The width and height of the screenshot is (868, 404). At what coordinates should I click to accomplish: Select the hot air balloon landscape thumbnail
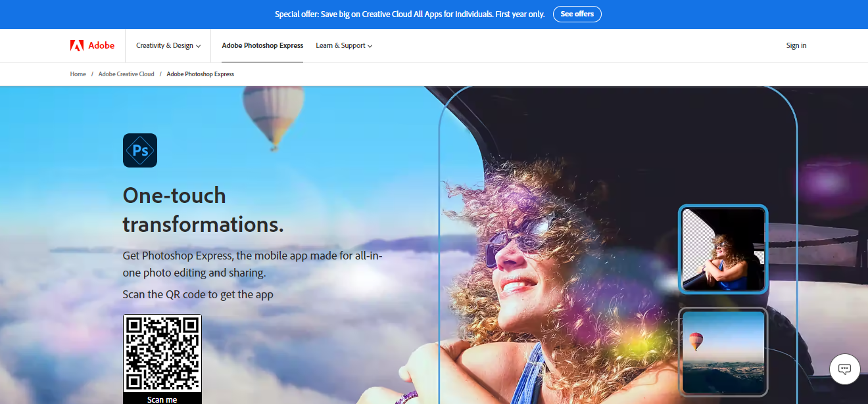[723, 351]
